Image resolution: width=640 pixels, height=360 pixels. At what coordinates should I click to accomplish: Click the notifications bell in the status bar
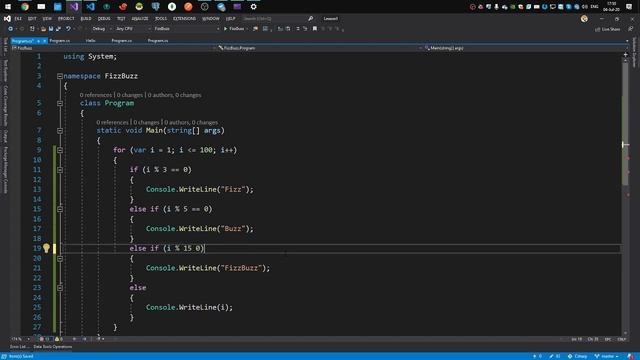click(x=631, y=356)
